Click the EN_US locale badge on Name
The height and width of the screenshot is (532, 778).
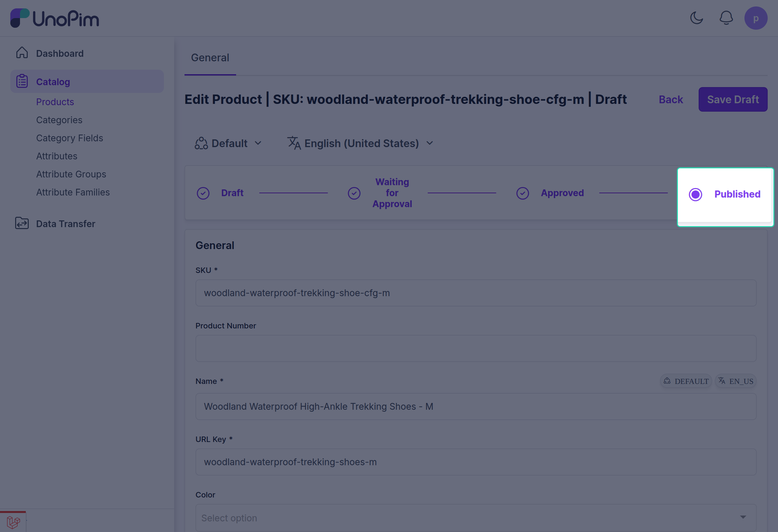coord(735,381)
